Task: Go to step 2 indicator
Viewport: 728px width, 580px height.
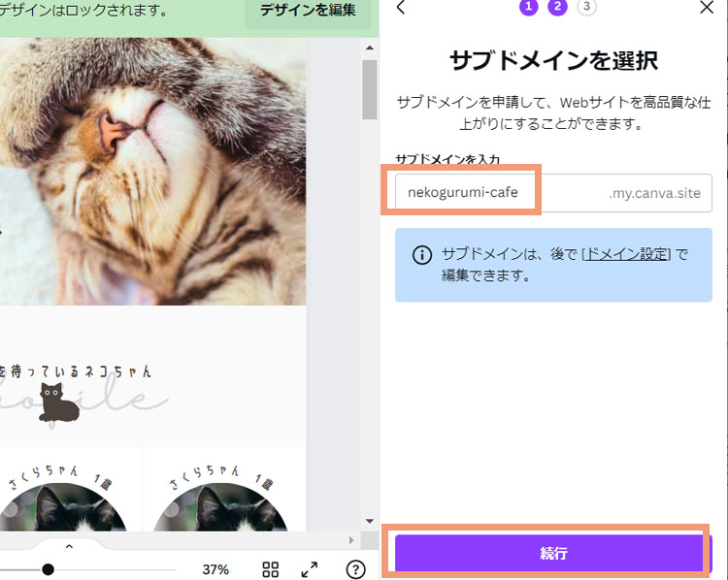Action: pyautogui.click(x=557, y=7)
